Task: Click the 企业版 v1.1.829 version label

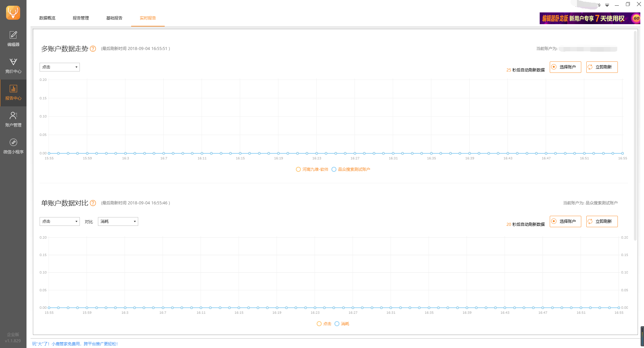Action: (13, 338)
